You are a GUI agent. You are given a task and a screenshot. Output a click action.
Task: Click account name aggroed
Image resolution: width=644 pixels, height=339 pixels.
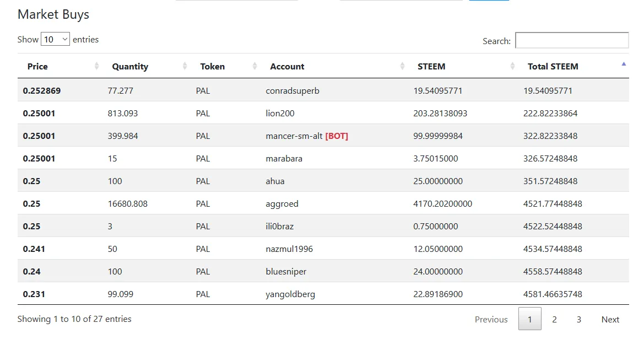tap(282, 204)
